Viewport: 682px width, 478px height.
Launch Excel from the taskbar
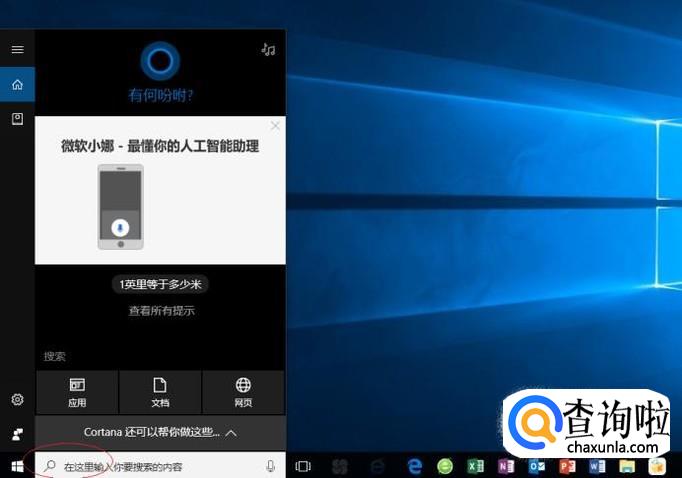(x=475, y=466)
